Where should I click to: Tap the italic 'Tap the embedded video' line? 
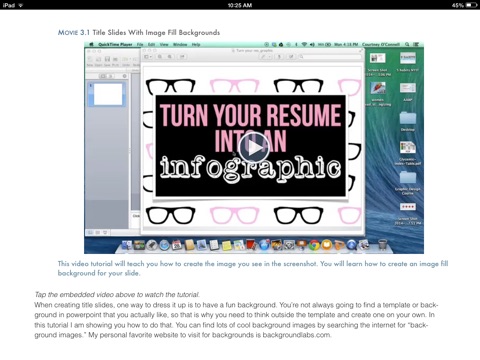117,295
